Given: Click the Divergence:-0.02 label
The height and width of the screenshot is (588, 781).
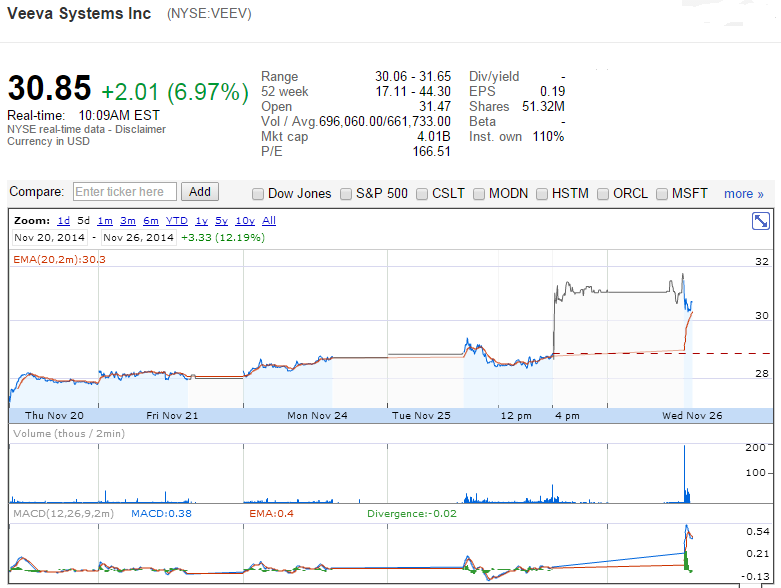Looking at the screenshot, I should (412, 513).
